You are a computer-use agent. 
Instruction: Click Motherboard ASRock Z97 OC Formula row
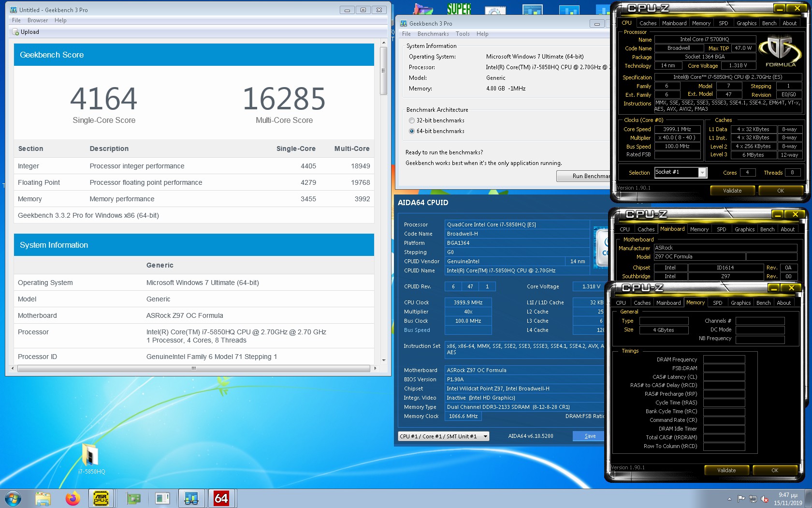click(x=194, y=315)
